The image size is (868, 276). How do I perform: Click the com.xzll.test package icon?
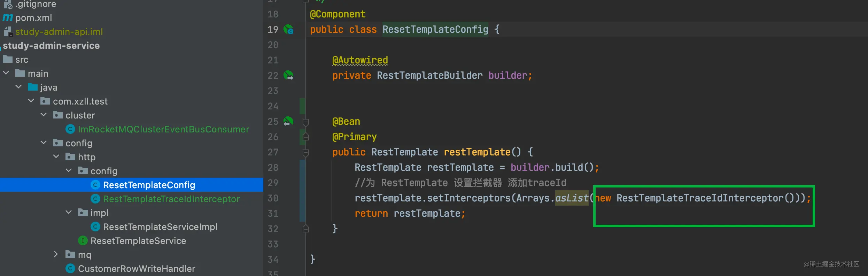[x=45, y=101]
